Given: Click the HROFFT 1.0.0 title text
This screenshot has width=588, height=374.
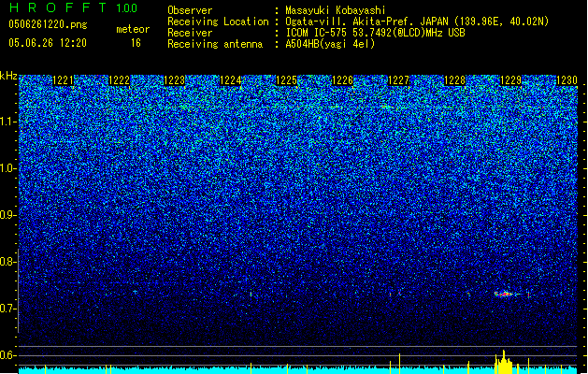Looking at the screenshot, I should coord(74,7).
